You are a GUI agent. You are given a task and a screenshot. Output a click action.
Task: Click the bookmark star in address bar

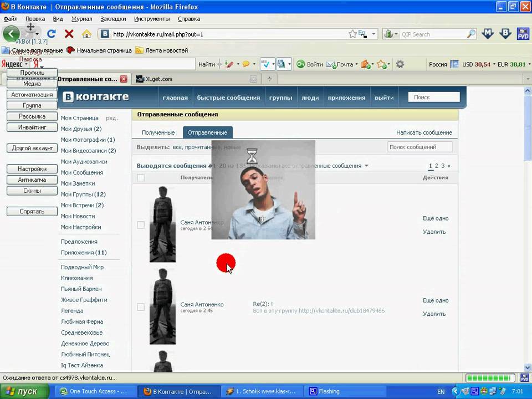point(352,34)
